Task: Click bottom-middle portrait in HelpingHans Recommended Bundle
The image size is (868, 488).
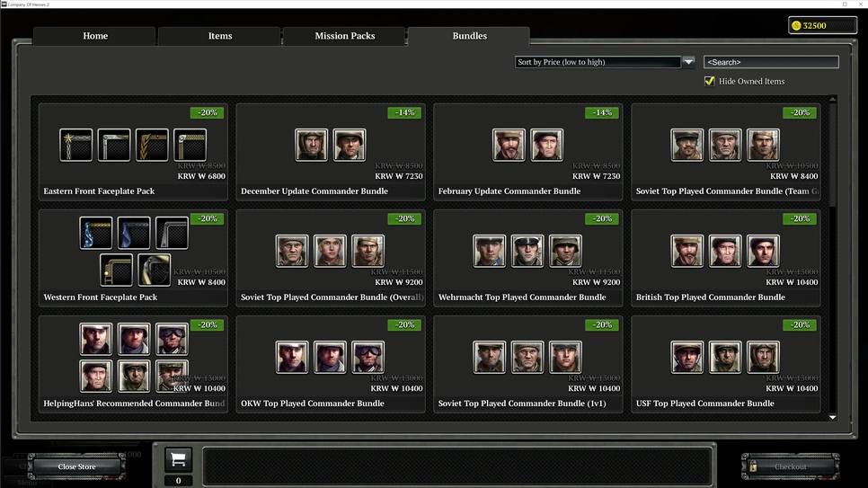Action: pos(133,376)
